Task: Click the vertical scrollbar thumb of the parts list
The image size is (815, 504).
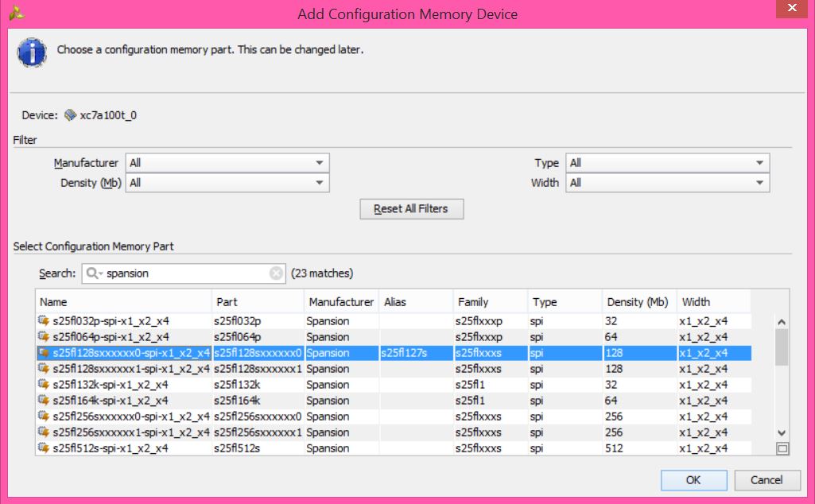Action: [782, 347]
